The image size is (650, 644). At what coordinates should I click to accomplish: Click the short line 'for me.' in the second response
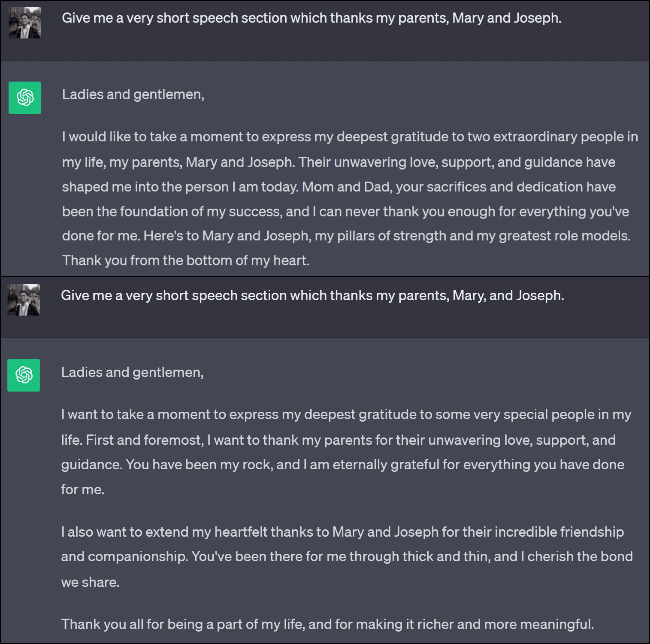point(82,489)
